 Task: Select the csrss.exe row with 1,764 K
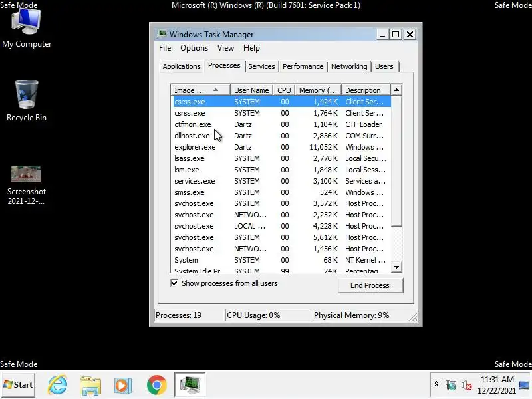[x=282, y=113]
